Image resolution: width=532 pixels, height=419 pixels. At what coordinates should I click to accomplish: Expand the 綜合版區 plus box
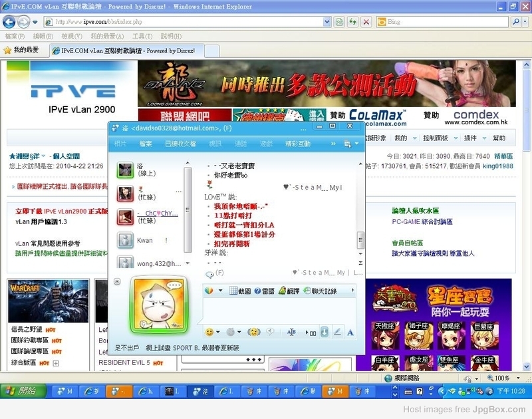pos(56,363)
